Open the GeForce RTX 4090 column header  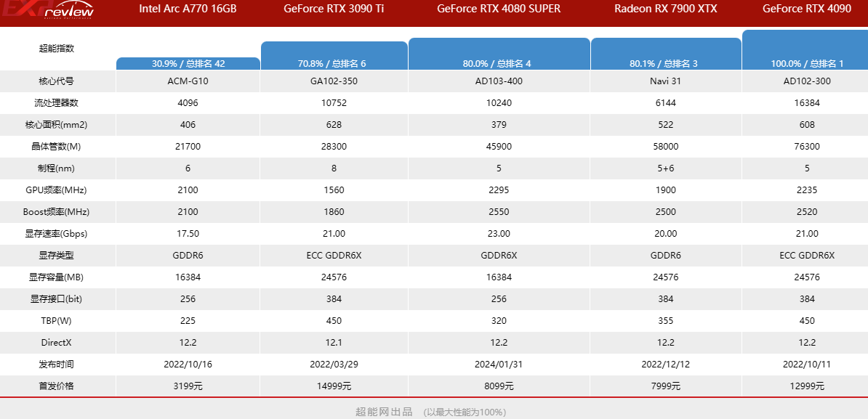click(806, 9)
